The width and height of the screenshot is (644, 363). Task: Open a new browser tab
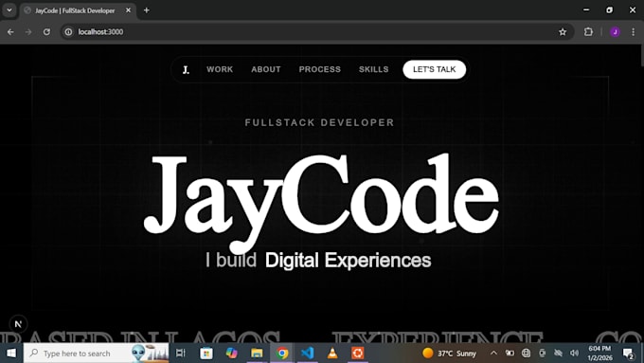coord(146,10)
